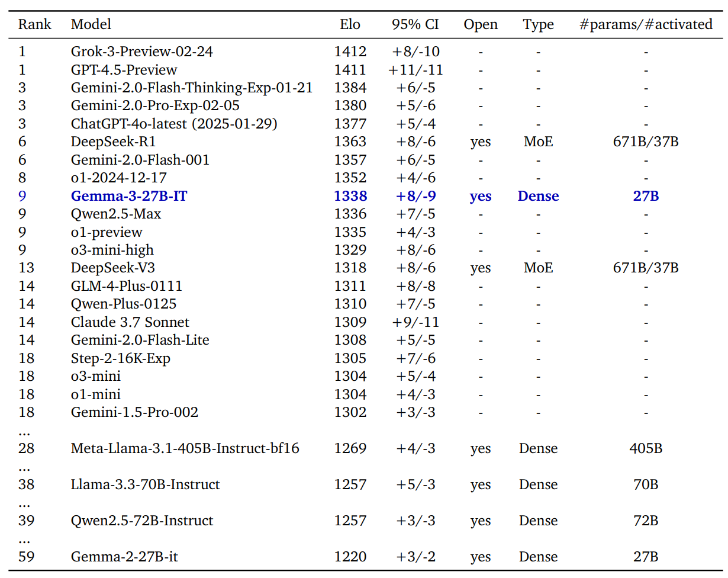Select Gemini-1.5-Pro-002 model name
728x578 pixels.
coord(134,413)
